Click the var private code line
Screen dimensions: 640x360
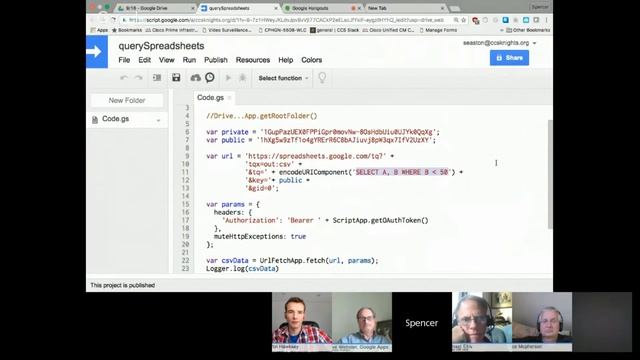point(322,132)
